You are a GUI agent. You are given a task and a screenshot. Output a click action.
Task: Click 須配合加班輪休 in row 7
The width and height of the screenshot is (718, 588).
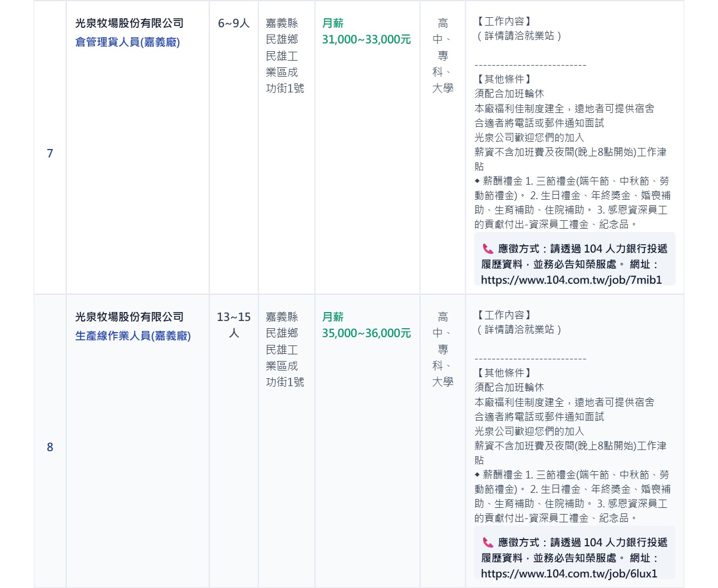(509, 93)
